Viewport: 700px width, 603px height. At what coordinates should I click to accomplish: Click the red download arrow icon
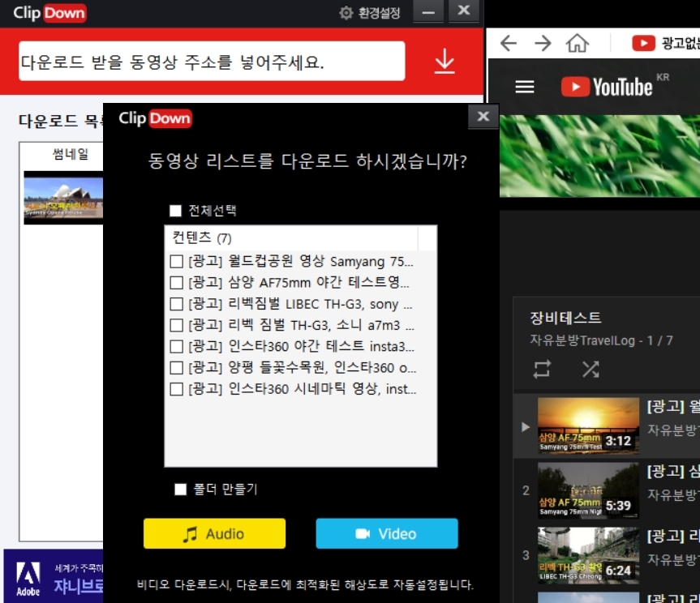coord(444,62)
